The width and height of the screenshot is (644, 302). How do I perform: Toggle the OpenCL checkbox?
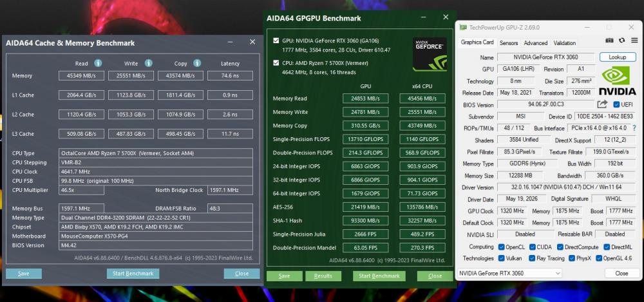coord(501,247)
